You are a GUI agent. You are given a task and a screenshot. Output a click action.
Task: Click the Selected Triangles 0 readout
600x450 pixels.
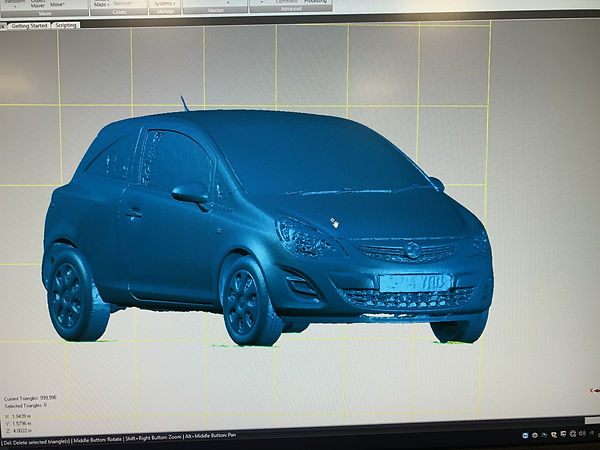(26, 405)
